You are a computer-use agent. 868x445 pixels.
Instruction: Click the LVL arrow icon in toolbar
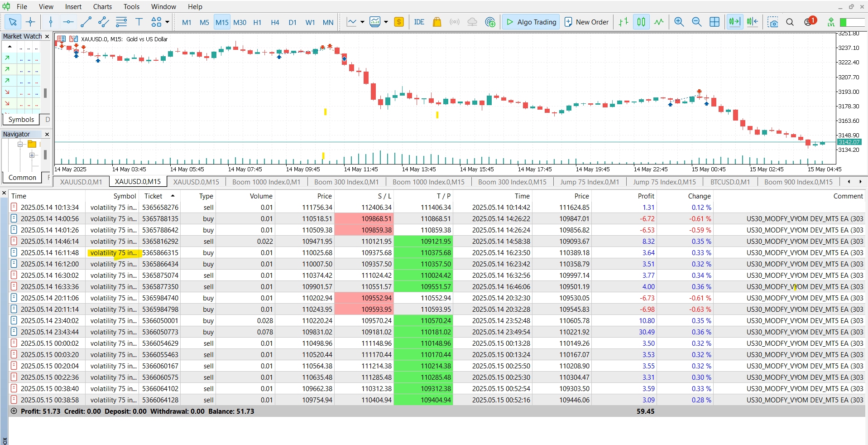click(831, 22)
